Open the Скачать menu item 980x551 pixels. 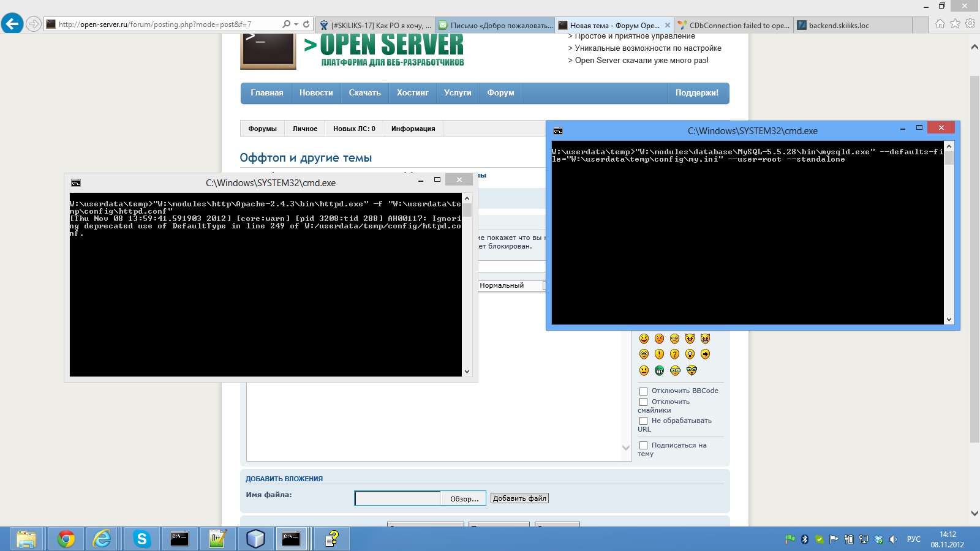click(x=364, y=93)
